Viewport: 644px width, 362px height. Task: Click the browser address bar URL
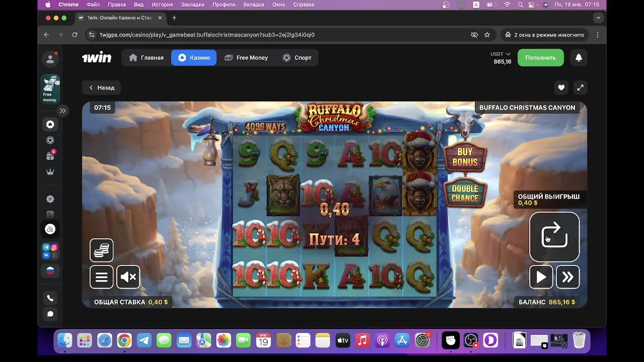point(207,35)
